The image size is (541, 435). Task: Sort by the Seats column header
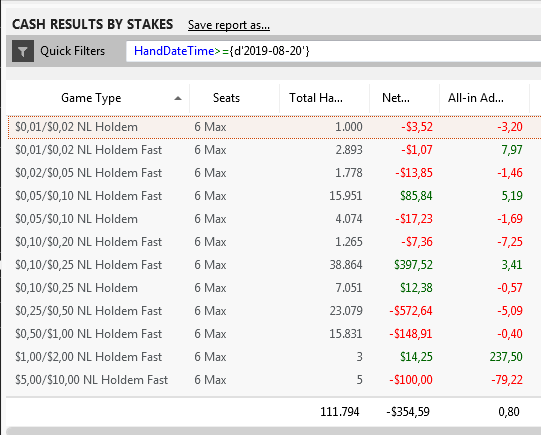coord(235,98)
